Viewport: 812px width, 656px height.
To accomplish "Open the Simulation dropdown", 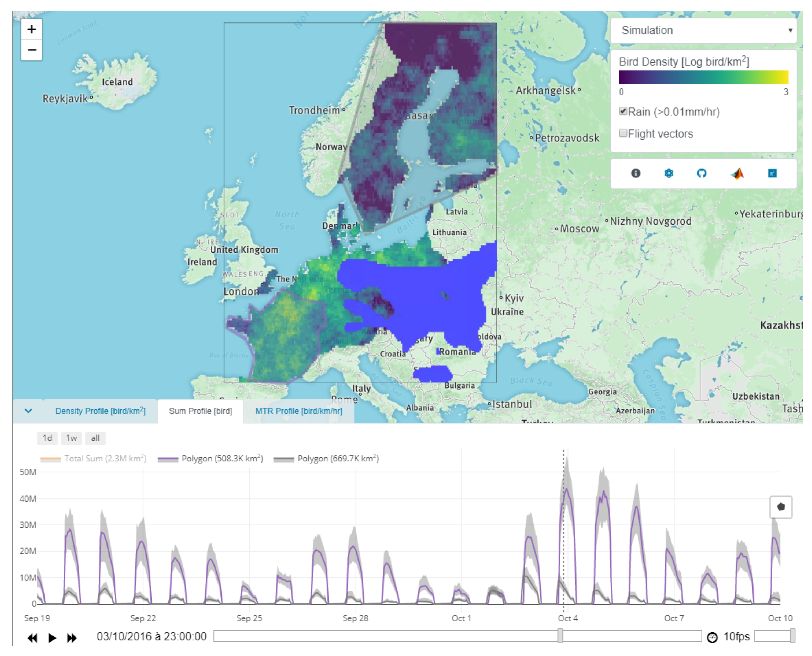I will (x=703, y=30).
